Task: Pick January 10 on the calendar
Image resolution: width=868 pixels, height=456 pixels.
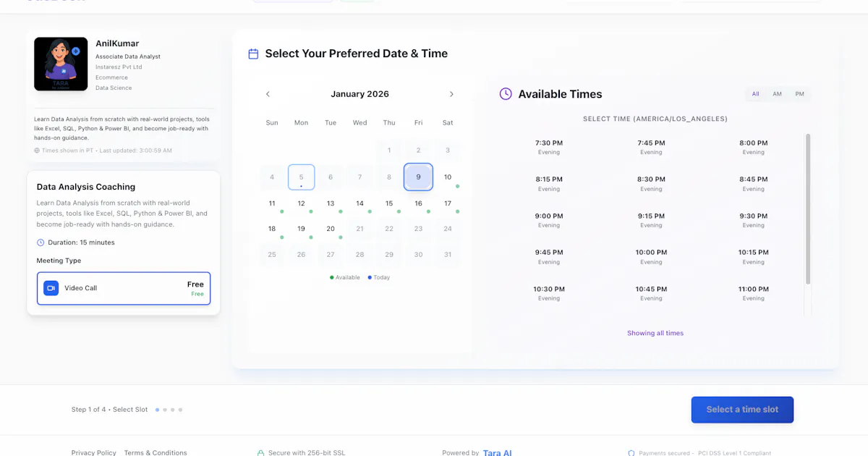Action: point(448,177)
